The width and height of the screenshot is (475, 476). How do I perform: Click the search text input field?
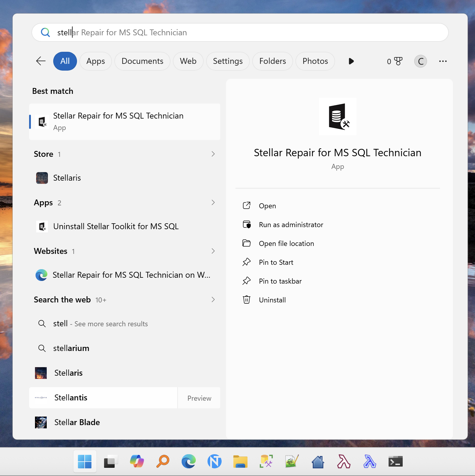coord(240,32)
